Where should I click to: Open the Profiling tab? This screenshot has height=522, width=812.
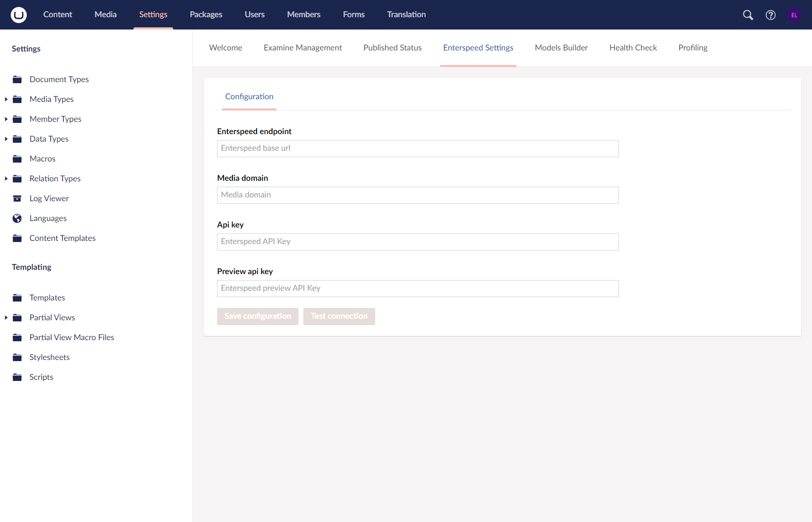coord(693,48)
